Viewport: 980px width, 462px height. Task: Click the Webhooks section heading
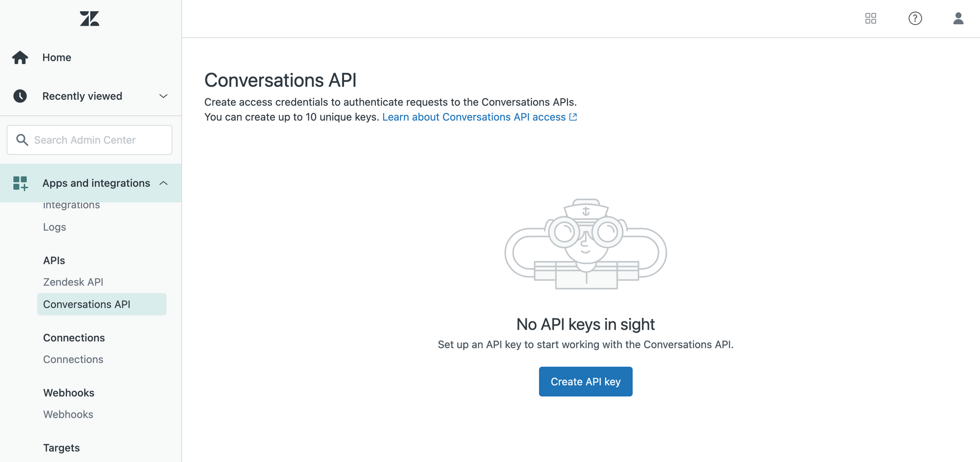69,393
